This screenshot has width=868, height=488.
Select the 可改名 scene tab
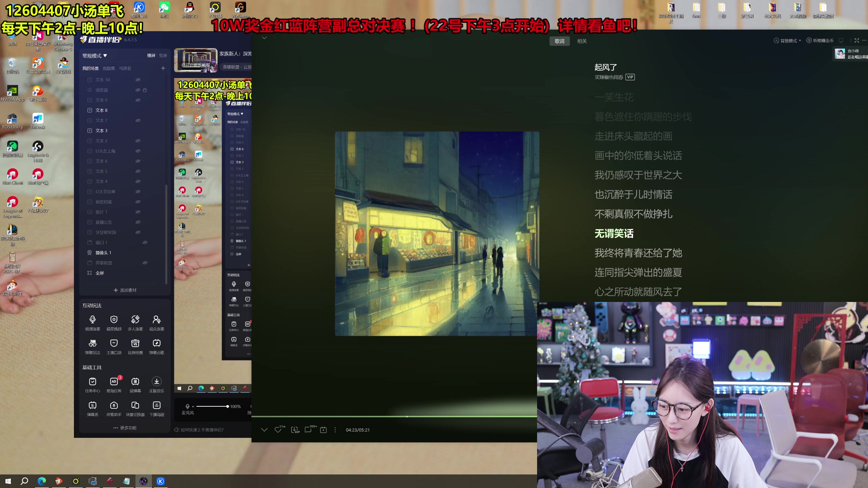click(x=125, y=68)
